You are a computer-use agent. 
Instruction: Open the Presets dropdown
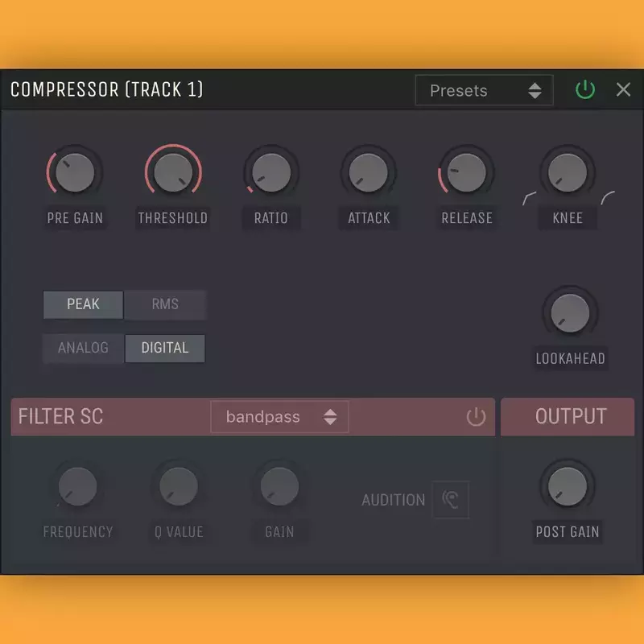(x=484, y=90)
